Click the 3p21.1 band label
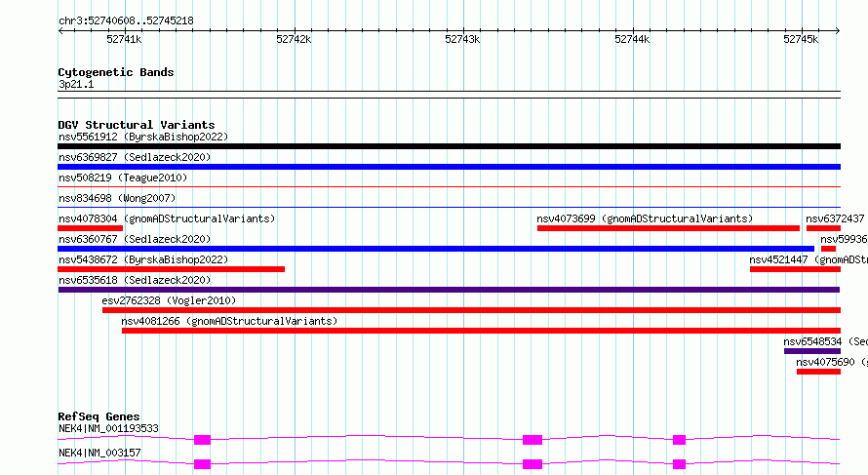Image resolution: width=868 pixels, height=475 pixels. [76, 85]
